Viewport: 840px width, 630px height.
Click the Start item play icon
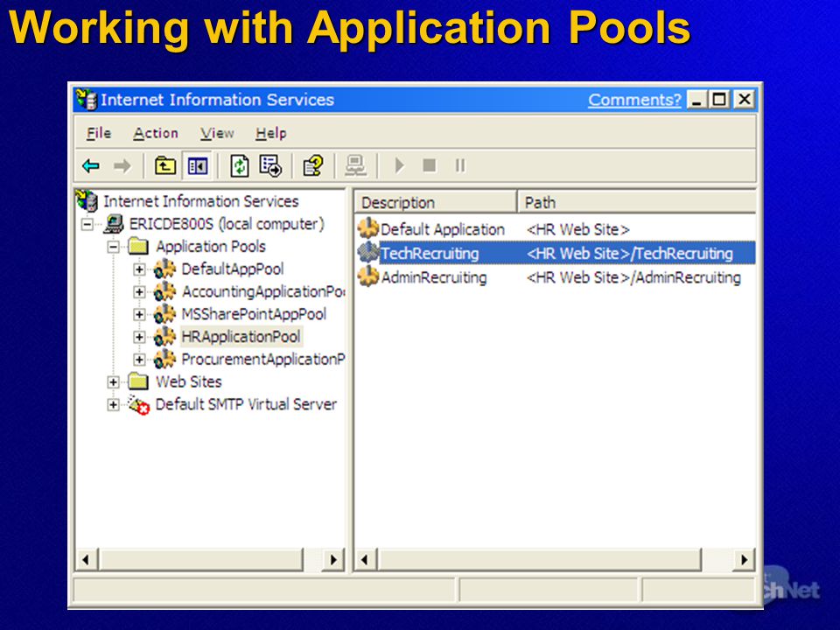coord(399,165)
